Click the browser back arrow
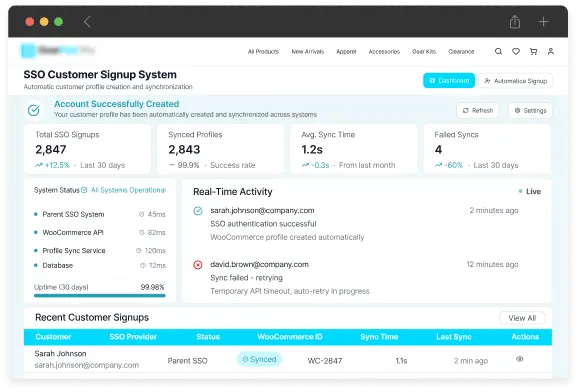Screen dimensions: 579x392 tap(87, 22)
